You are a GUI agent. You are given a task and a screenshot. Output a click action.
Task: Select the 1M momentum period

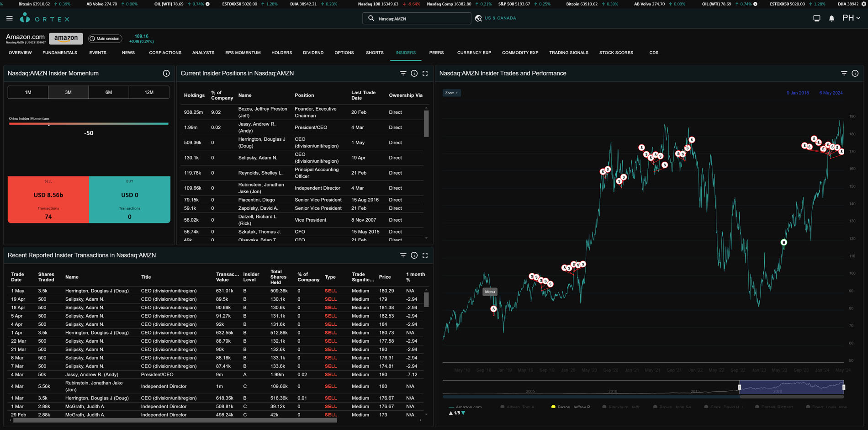(28, 92)
